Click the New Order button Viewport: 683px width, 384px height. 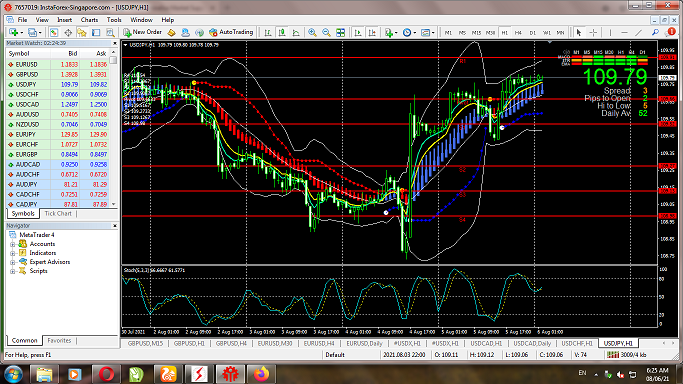[142, 32]
